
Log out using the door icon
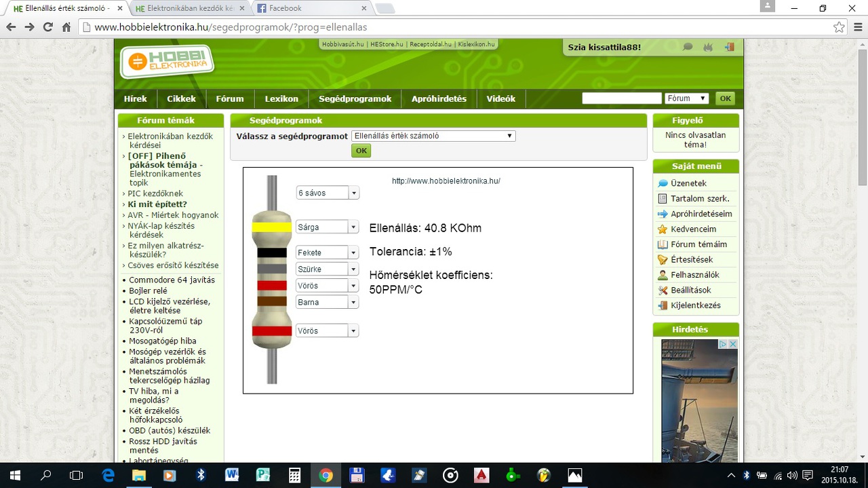coord(730,48)
